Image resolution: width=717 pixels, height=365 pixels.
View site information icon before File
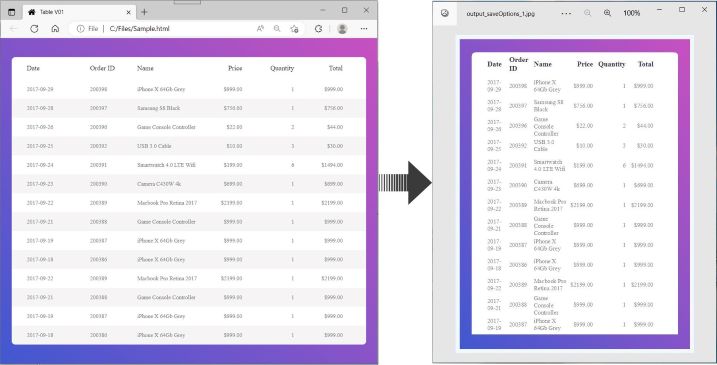80,29
